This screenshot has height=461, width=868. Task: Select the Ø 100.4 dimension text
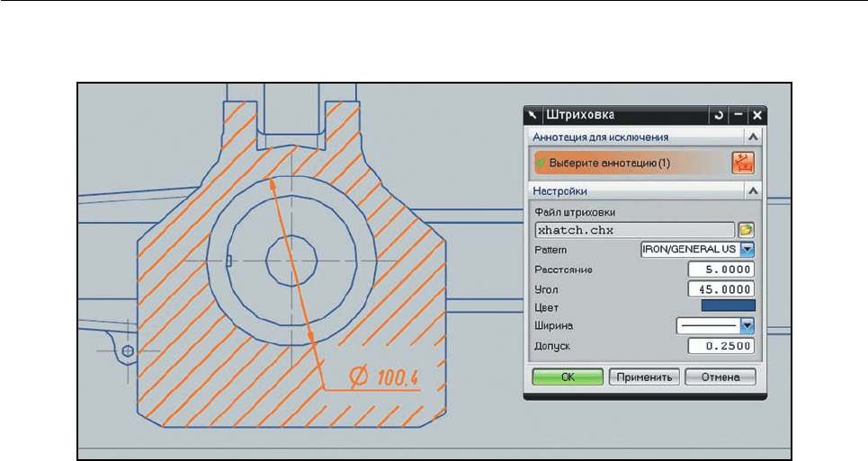tap(384, 377)
